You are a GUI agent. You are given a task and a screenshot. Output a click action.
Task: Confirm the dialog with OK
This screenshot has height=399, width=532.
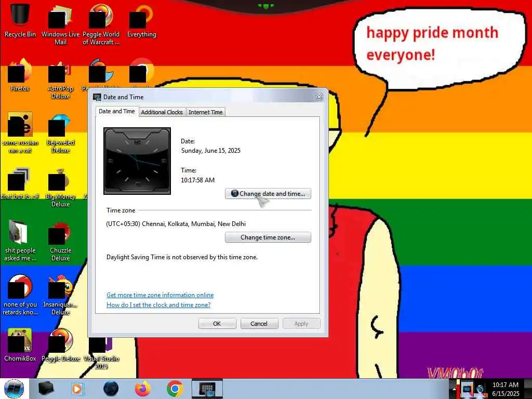tap(217, 324)
